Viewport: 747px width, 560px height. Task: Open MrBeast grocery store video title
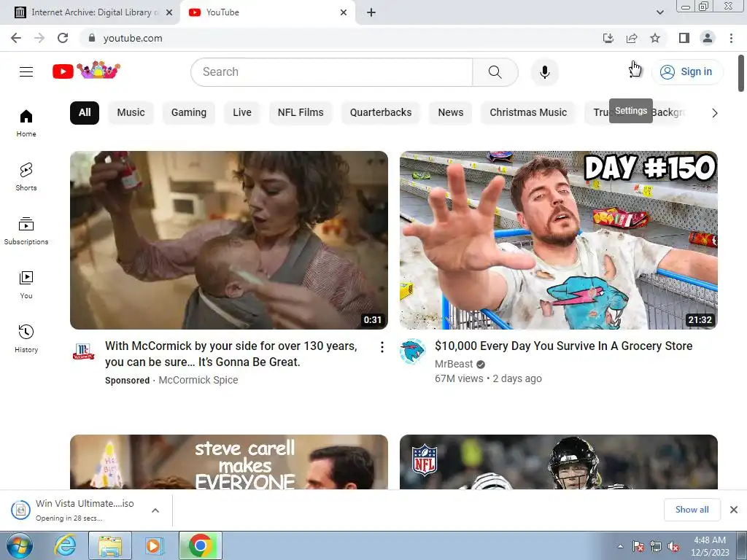(564, 346)
